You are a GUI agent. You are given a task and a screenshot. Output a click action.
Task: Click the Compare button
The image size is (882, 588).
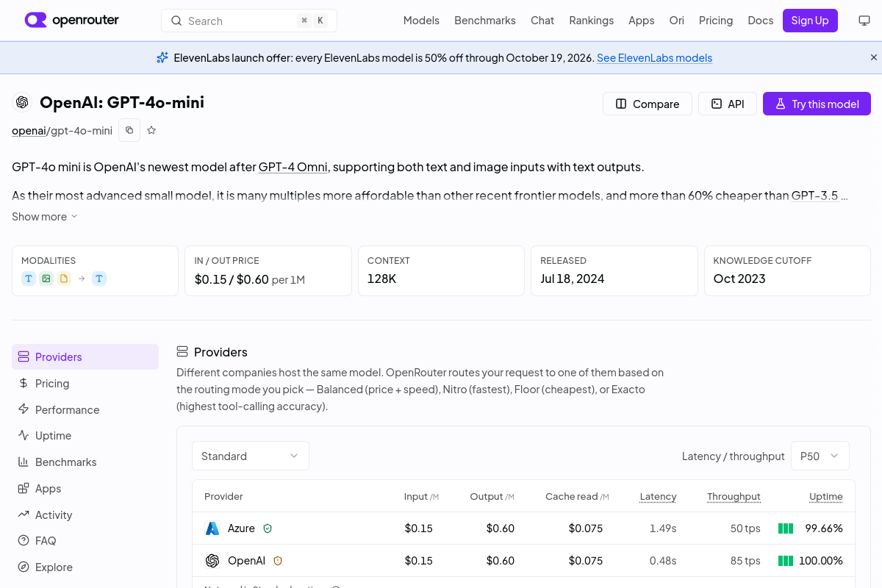(648, 104)
